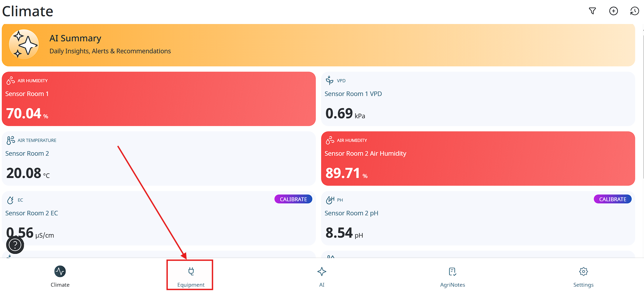
Task: Open the help question mark button
Action: [x=15, y=245]
